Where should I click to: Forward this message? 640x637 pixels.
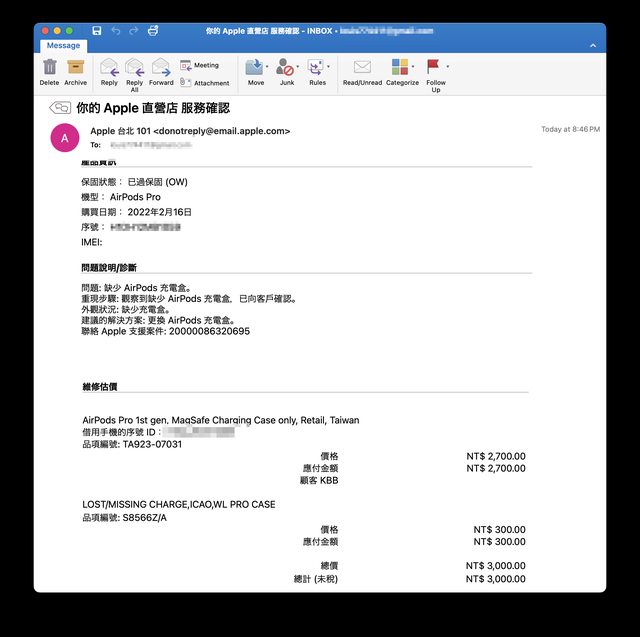tap(161, 68)
